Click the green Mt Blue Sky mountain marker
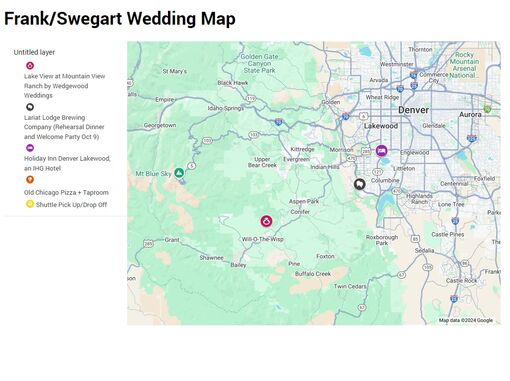Viewport: 510px width, 381px height. pyautogui.click(x=179, y=173)
